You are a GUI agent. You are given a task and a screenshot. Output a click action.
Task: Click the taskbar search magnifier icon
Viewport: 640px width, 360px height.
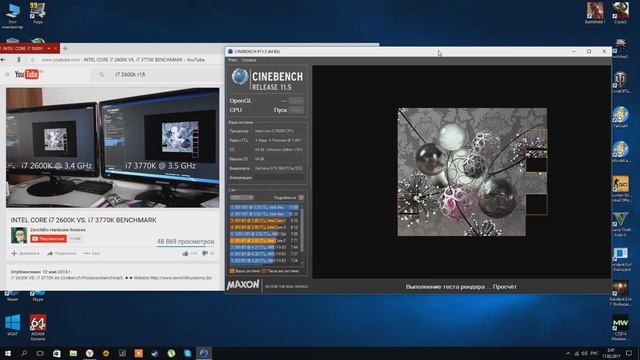click(x=24, y=353)
